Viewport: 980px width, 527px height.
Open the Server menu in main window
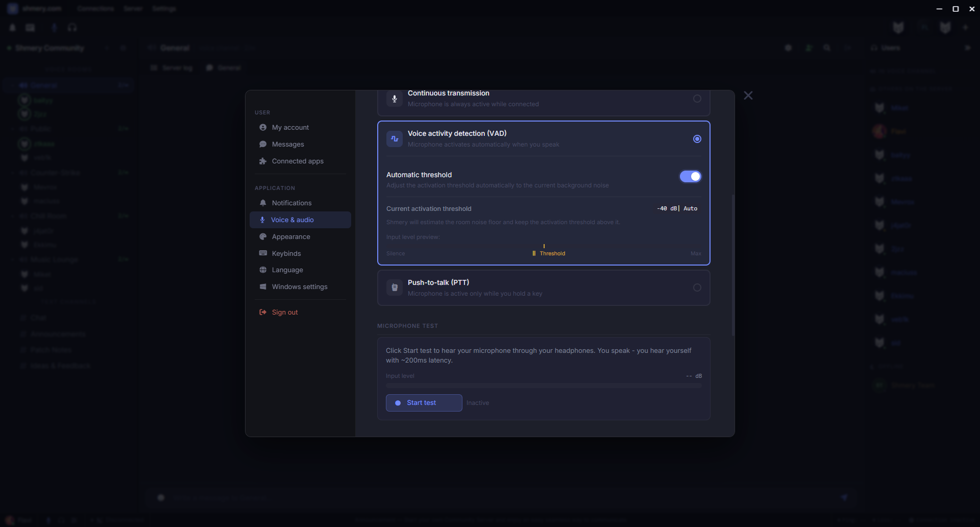tap(133, 9)
